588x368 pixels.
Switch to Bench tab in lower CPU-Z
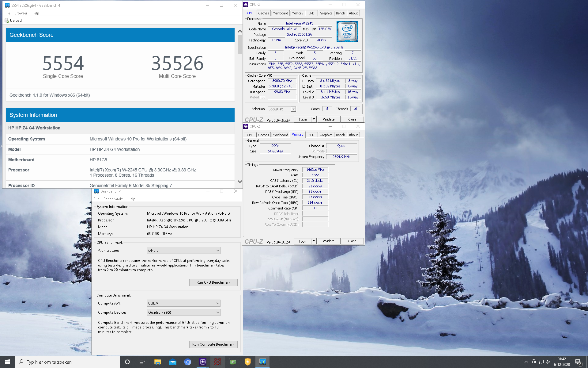(341, 135)
